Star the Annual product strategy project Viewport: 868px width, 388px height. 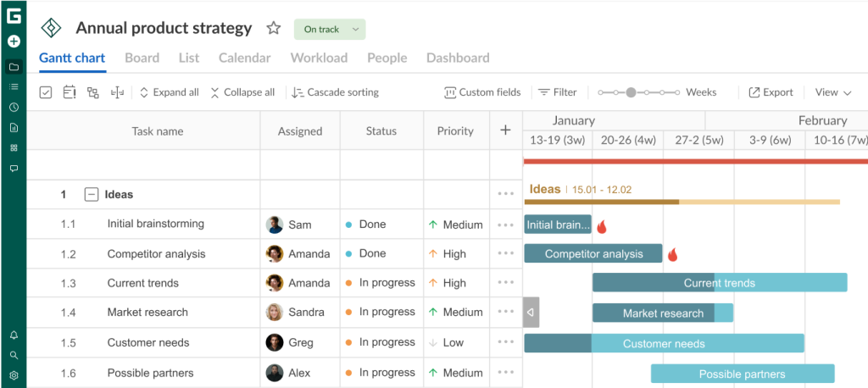click(273, 29)
